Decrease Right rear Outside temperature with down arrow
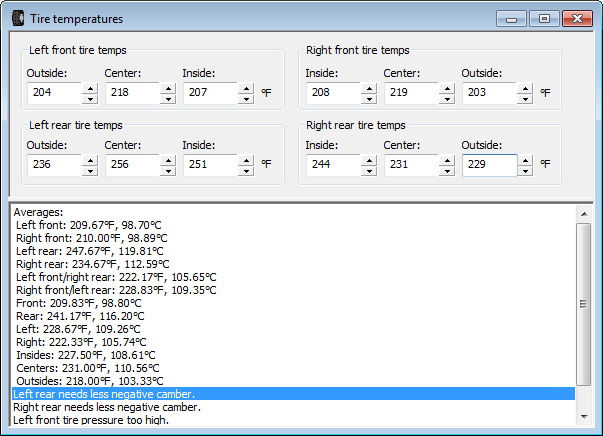603x436 pixels. pos(525,171)
